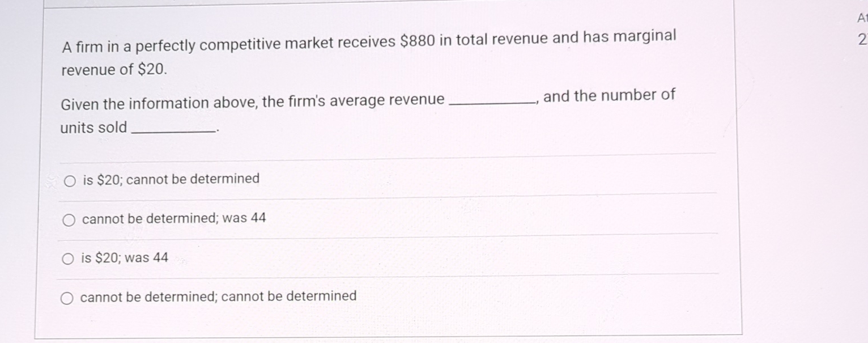Click the number "2" on the right edge
The width and height of the screenshot is (868, 343).
862,40
